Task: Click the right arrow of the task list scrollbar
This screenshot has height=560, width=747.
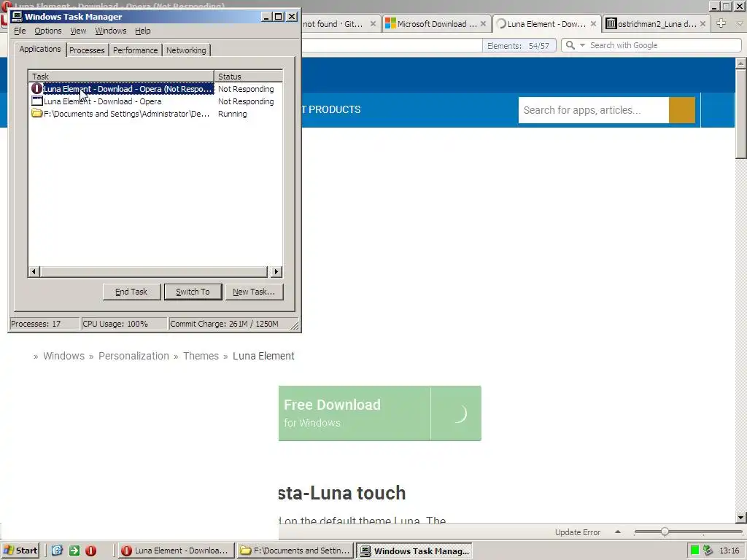Action: (276, 272)
